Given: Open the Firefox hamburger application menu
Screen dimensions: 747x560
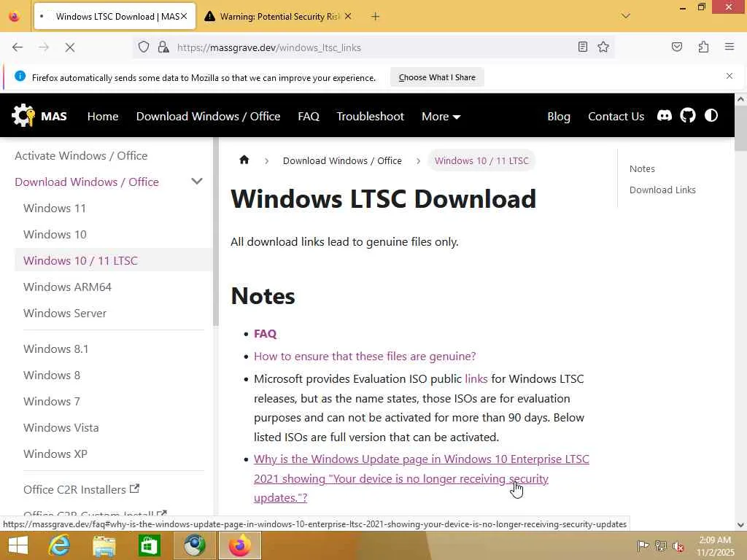Looking at the screenshot, I should tap(729, 47).
